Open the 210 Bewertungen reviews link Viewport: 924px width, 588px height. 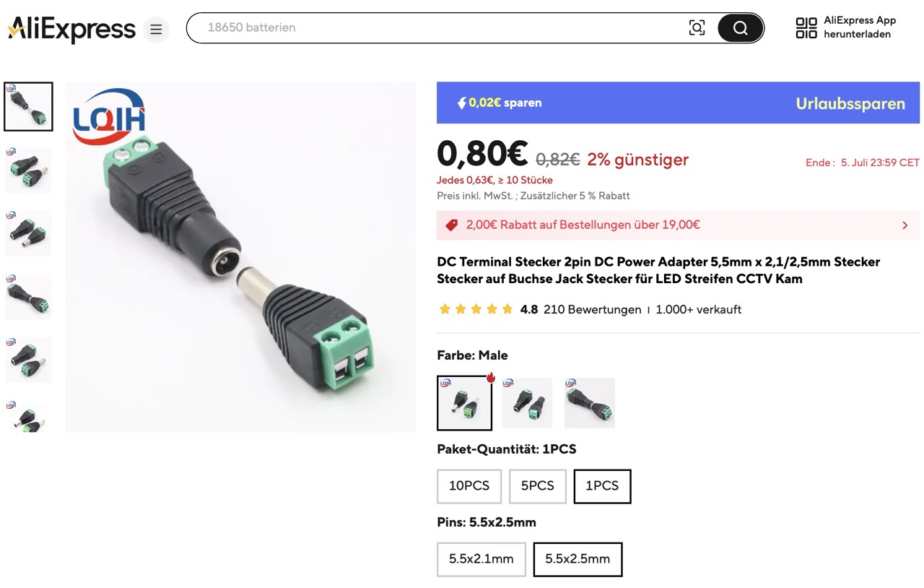(x=592, y=309)
